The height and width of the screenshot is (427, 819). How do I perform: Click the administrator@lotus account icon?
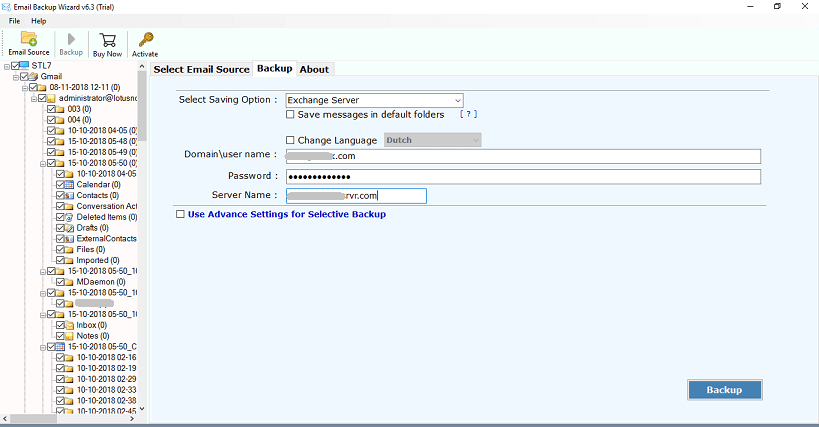click(x=51, y=98)
